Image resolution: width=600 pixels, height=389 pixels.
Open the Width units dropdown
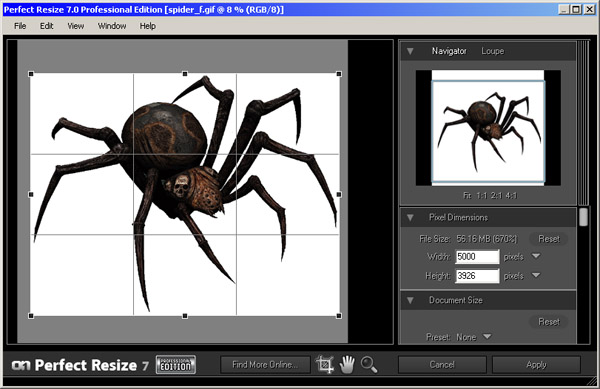536,256
